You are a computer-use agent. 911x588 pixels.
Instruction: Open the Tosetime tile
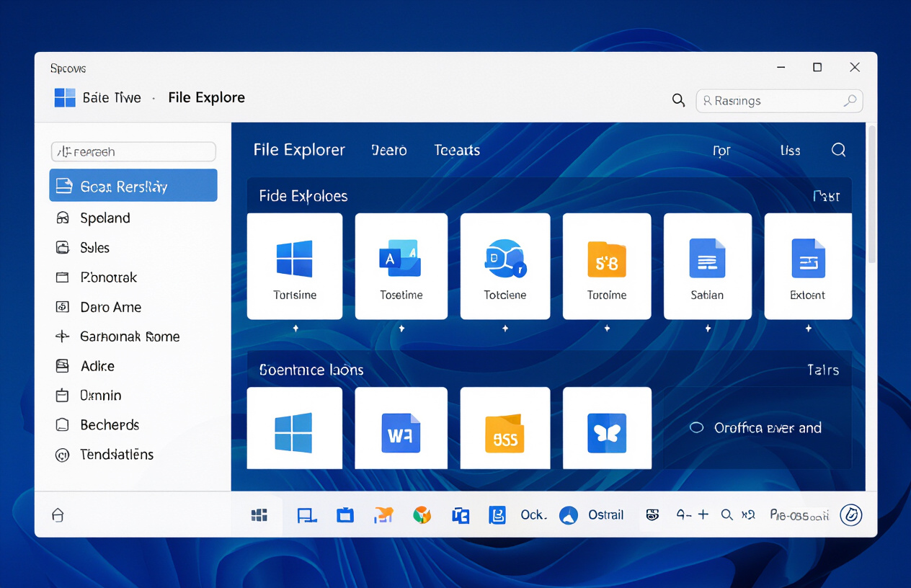click(401, 266)
